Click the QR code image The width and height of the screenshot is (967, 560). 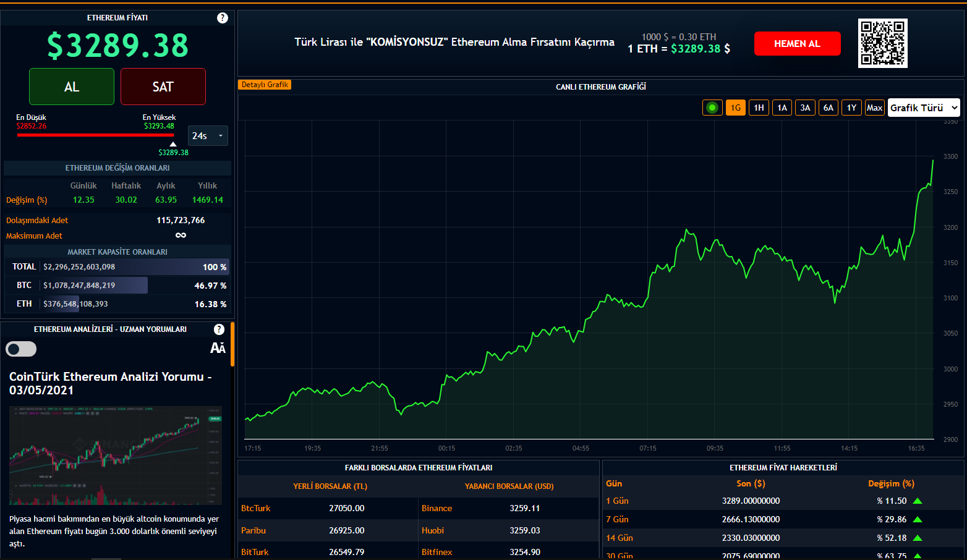[883, 43]
